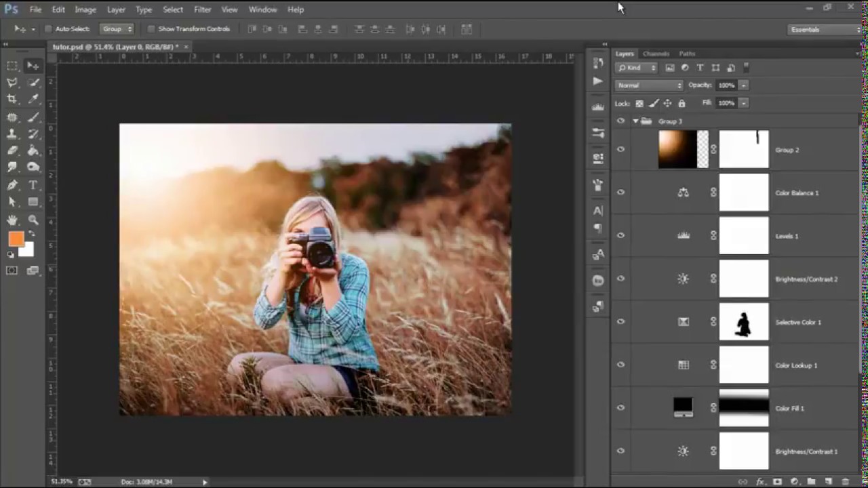
Task: Filter layers for type layers
Action: 700,68
